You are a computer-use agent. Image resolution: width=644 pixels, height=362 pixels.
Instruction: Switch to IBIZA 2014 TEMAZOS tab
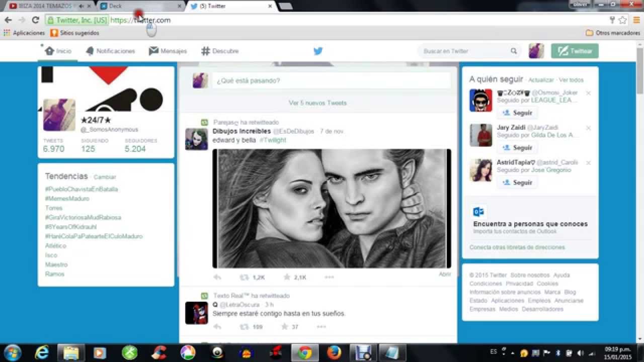(49, 6)
